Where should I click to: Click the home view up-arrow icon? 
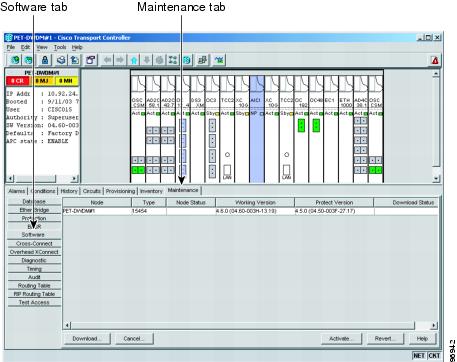pos(134,60)
